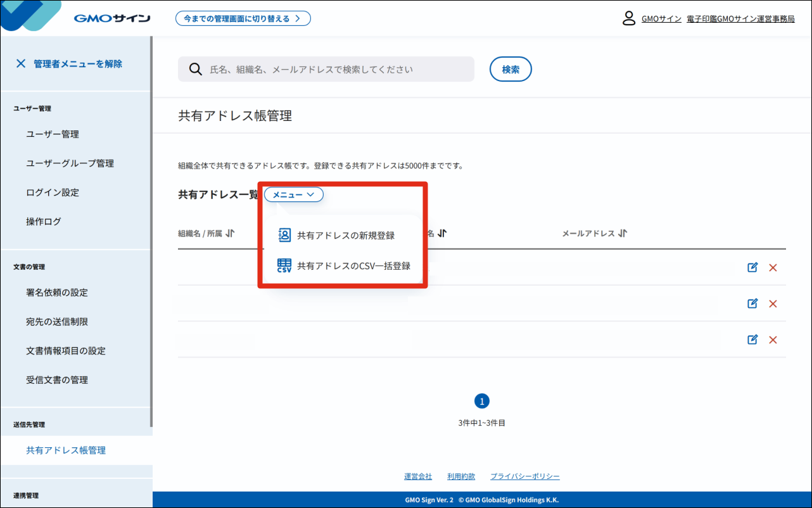Click the magnifying glass search icon
The image size is (812, 508).
point(196,69)
